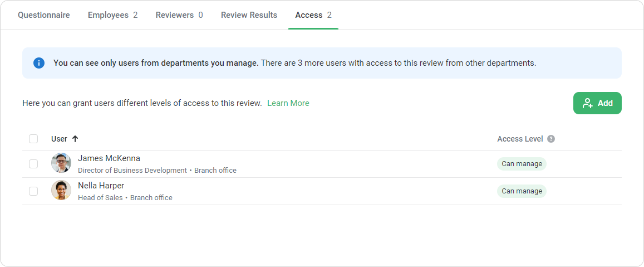The width and height of the screenshot is (644, 267).
Task: Click the name James McKenna
Action: (x=109, y=158)
